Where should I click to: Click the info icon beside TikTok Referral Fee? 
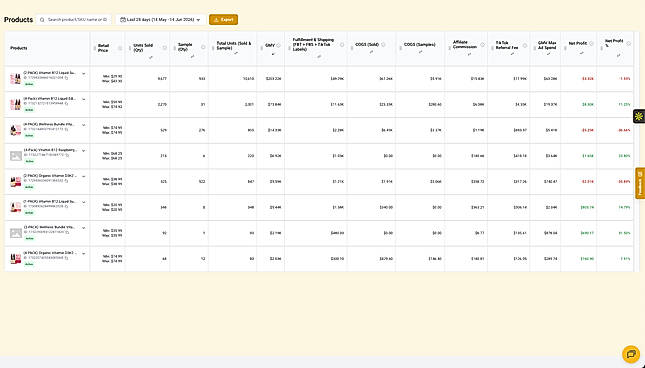click(x=525, y=45)
